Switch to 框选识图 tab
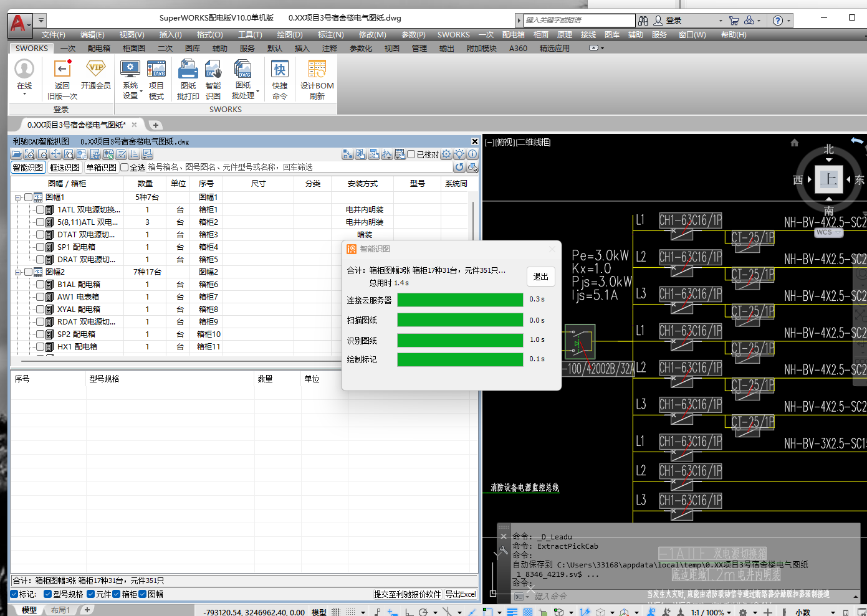The width and height of the screenshot is (867, 616). (65, 168)
